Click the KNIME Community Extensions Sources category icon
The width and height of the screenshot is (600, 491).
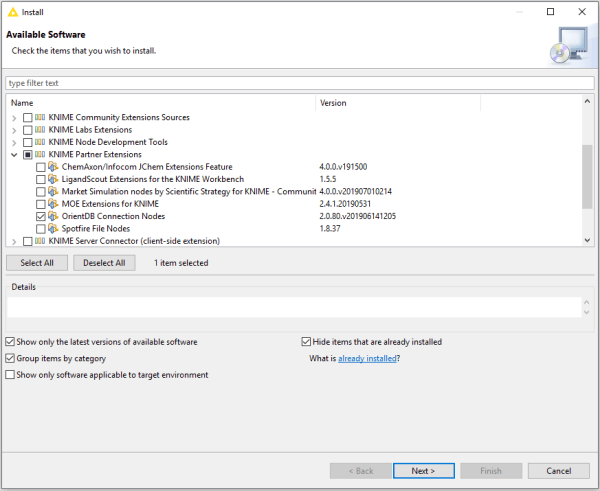point(40,117)
